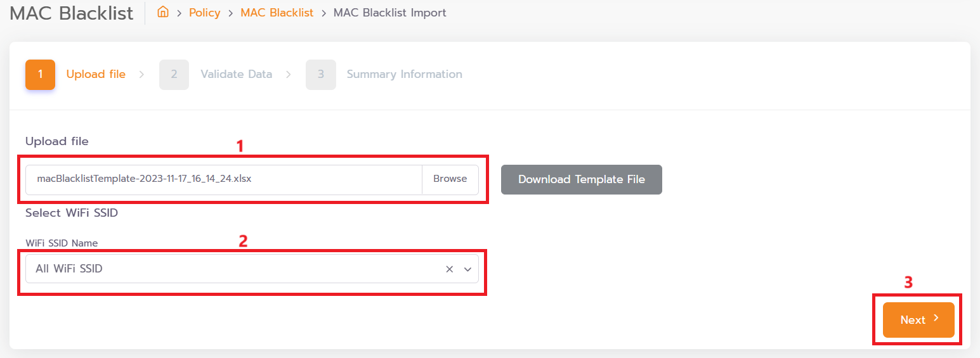
Task: Click the uploaded file name field
Action: pyautogui.click(x=224, y=179)
